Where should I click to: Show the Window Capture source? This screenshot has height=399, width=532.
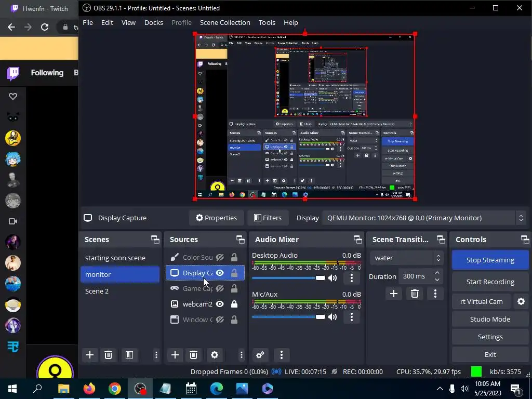[220, 320]
